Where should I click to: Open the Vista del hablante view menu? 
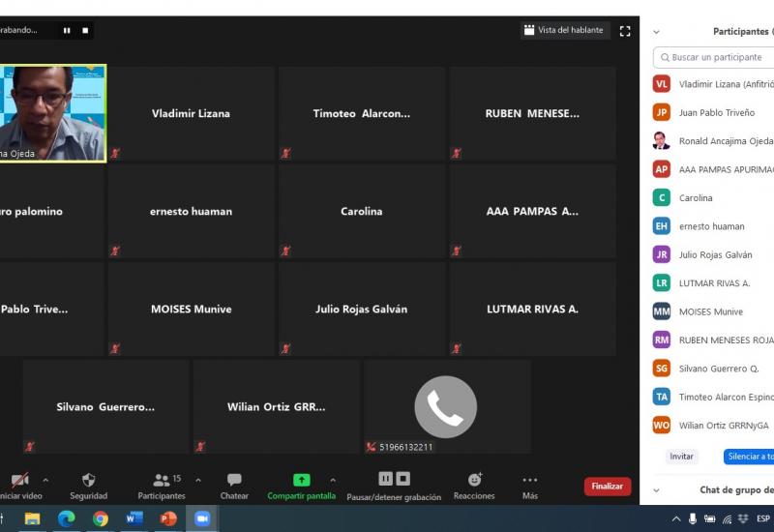[x=565, y=30]
